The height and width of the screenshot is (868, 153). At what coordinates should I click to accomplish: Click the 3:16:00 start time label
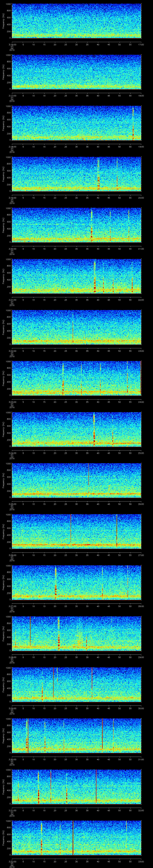click(12, 44)
